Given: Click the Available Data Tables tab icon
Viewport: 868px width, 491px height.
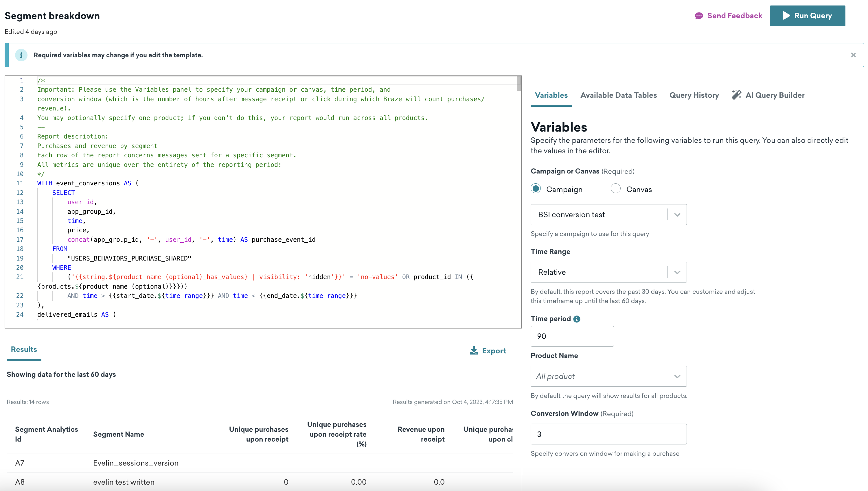Looking at the screenshot, I should (x=618, y=95).
